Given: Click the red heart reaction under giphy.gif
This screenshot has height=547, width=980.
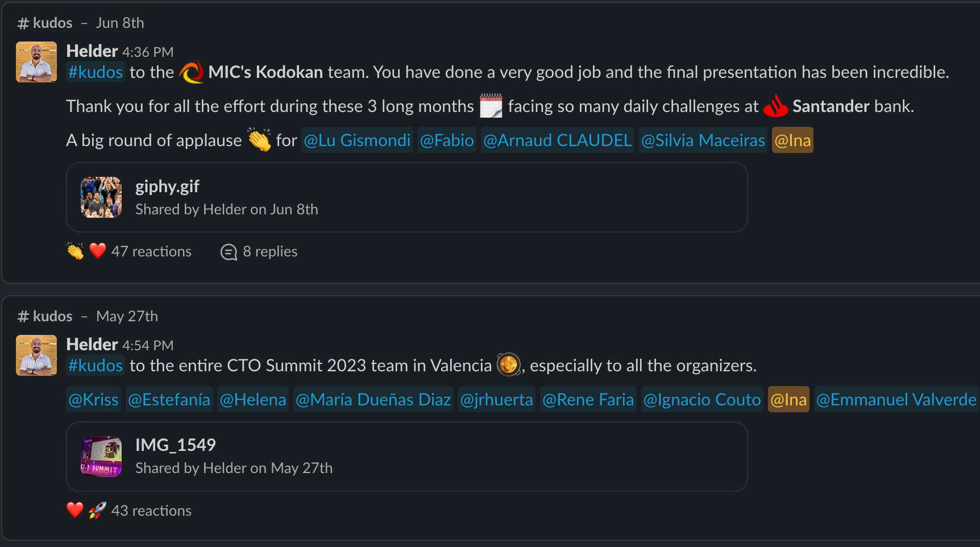Looking at the screenshot, I should [98, 251].
